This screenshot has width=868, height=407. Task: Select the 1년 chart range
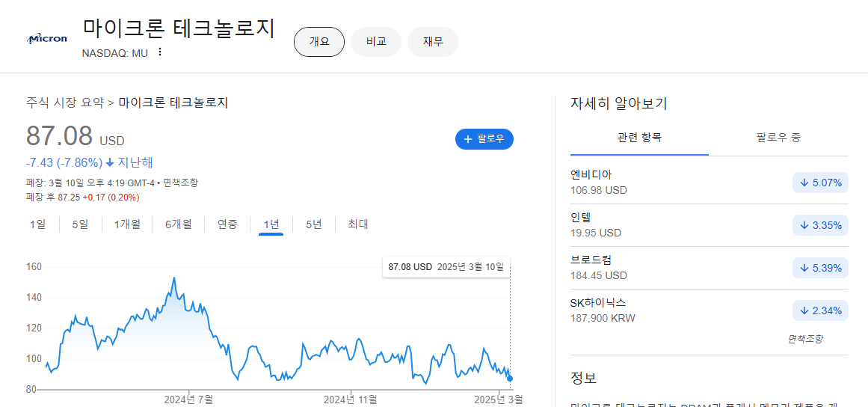pos(271,224)
